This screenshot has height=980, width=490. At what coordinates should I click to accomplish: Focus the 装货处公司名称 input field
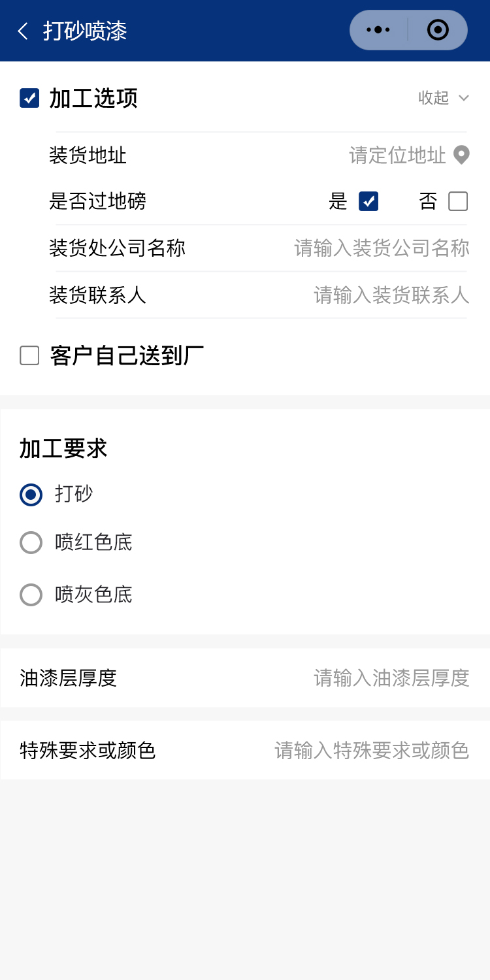tap(382, 248)
